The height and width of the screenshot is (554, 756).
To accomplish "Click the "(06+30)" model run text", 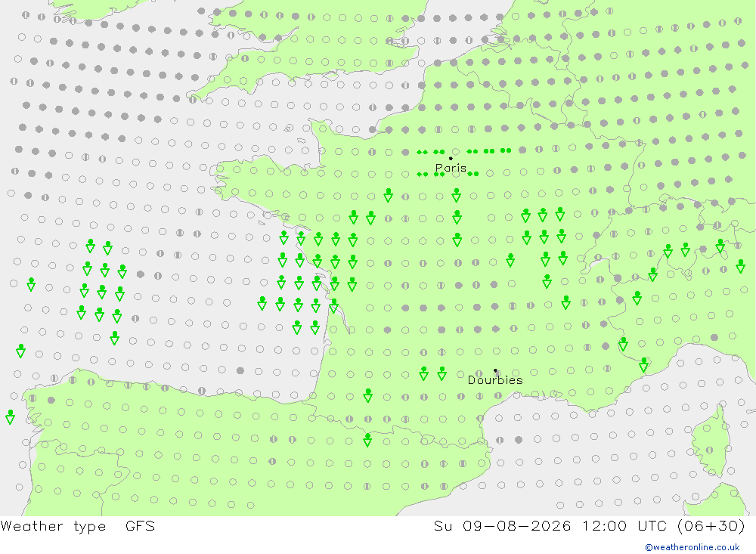I will pyautogui.click(x=711, y=526).
